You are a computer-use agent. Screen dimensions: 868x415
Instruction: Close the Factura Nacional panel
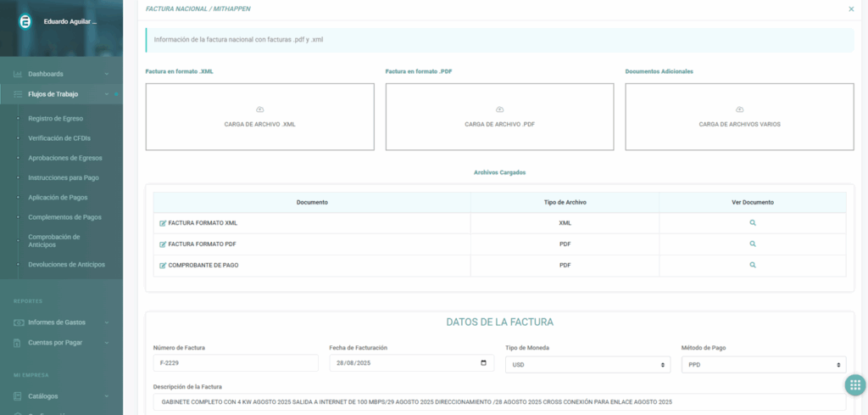(851, 8)
